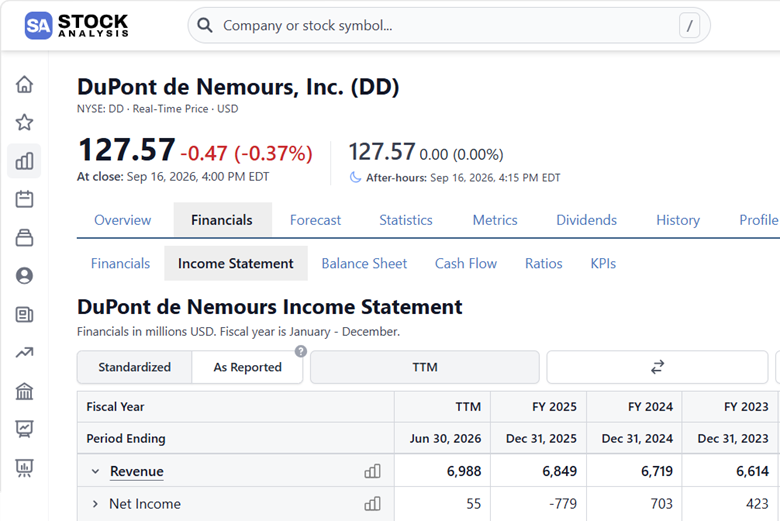Click the slash keyboard shortcut badge

[x=689, y=25]
